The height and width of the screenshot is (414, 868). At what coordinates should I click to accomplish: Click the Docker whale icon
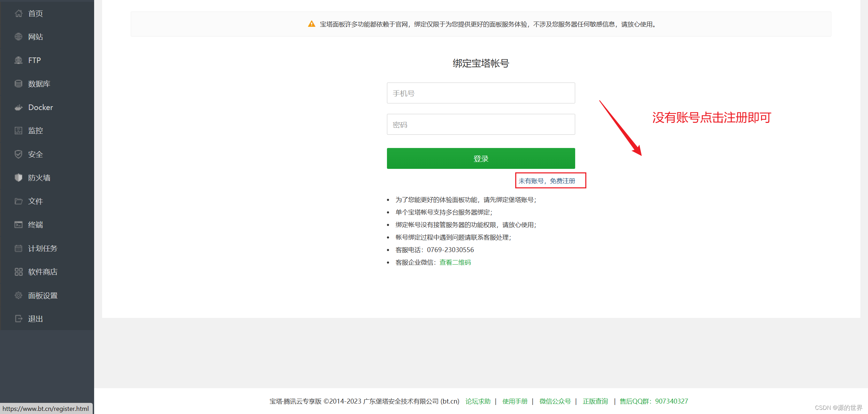[18, 107]
